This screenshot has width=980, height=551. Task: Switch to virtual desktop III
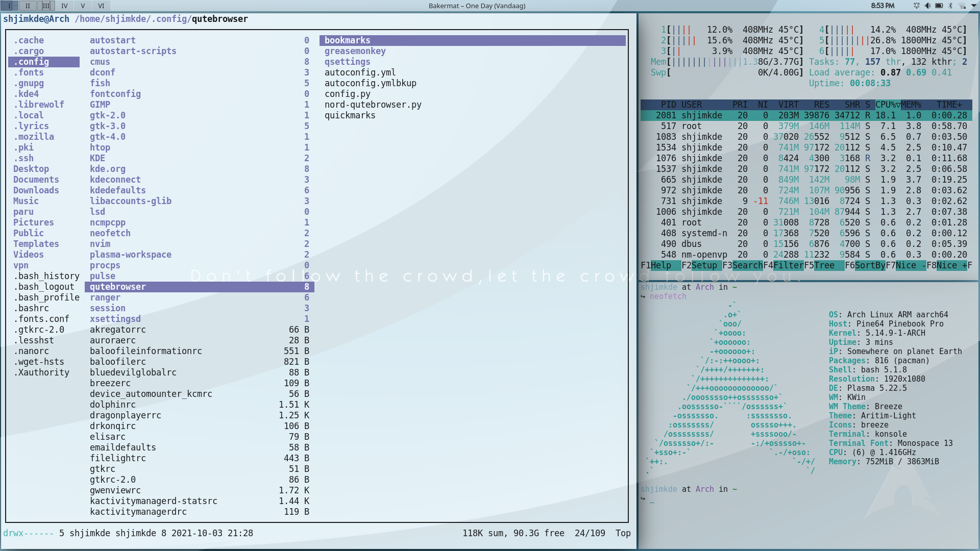point(46,6)
